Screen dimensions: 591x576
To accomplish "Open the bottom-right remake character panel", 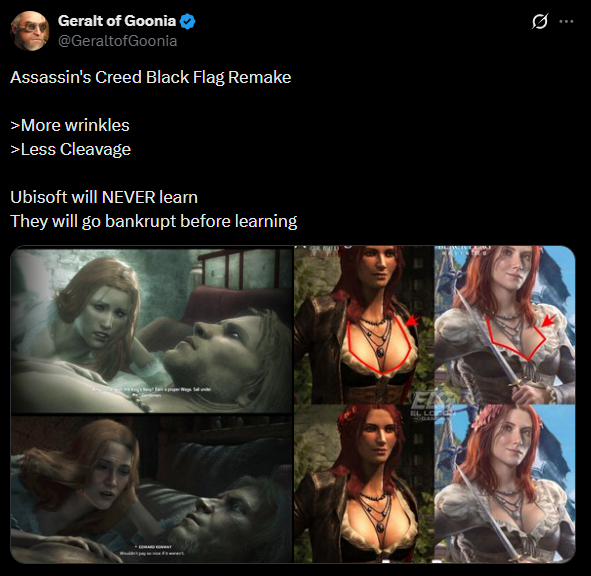I will (x=505, y=484).
